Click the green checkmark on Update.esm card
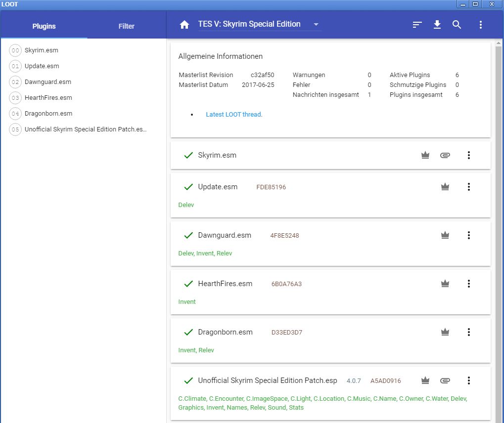Viewport: 504px width, 423px height. [x=188, y=187]
